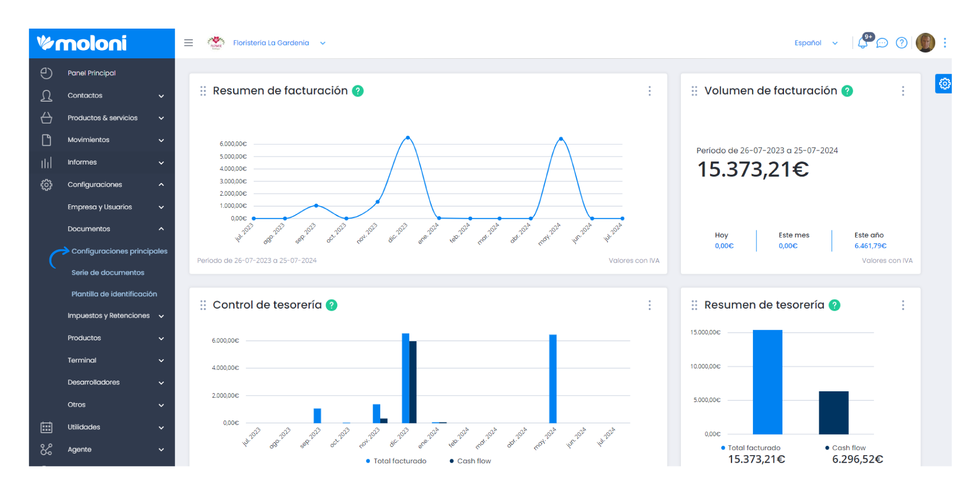
Task: Go to Panel Principal
Action: [x=92, y=73]
